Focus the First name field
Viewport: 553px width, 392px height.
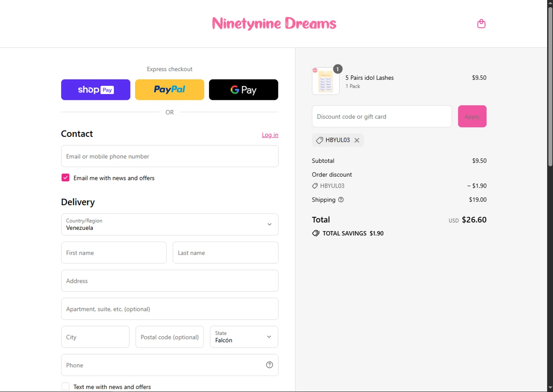tap(114, 253)
